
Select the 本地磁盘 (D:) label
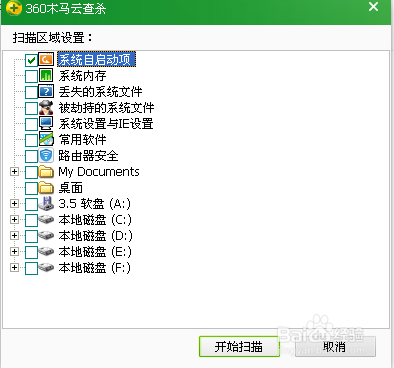[95, 236]
